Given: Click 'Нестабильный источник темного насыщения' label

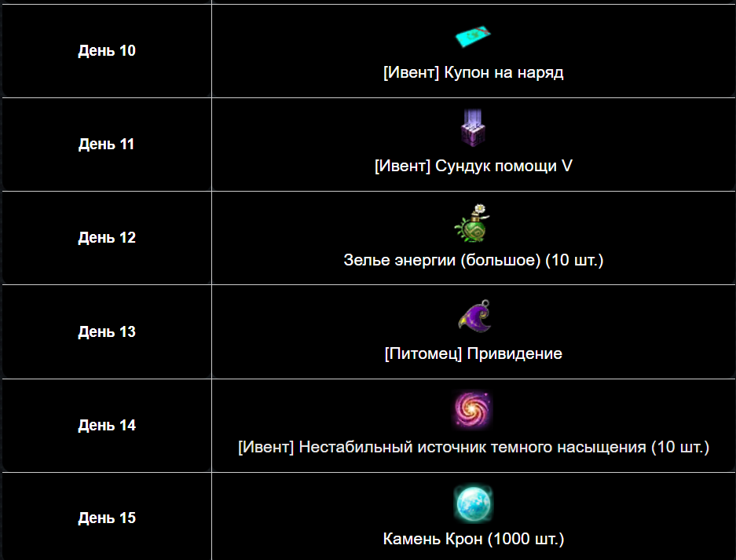Looking at the screenshot, I should pos(472,447).
